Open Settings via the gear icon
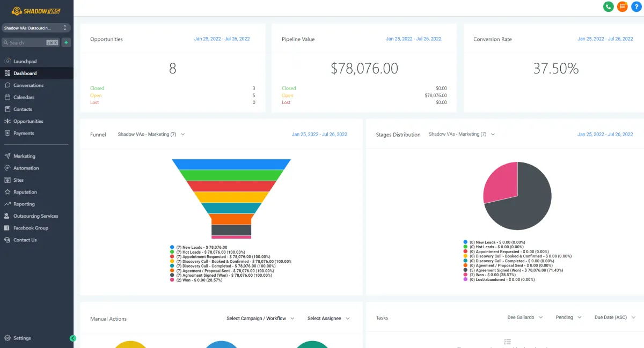Screen dimensions: 644x348 tap(8, 338)
